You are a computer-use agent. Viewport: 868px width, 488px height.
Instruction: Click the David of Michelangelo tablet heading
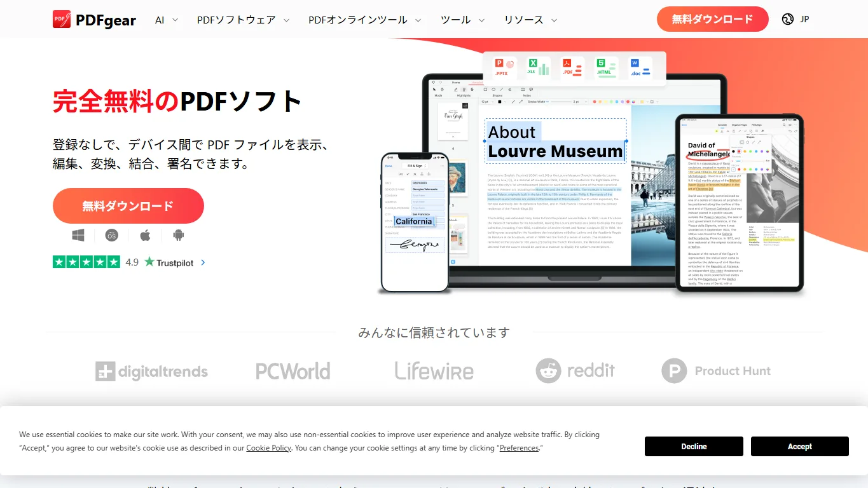click(x=710, y=150)
